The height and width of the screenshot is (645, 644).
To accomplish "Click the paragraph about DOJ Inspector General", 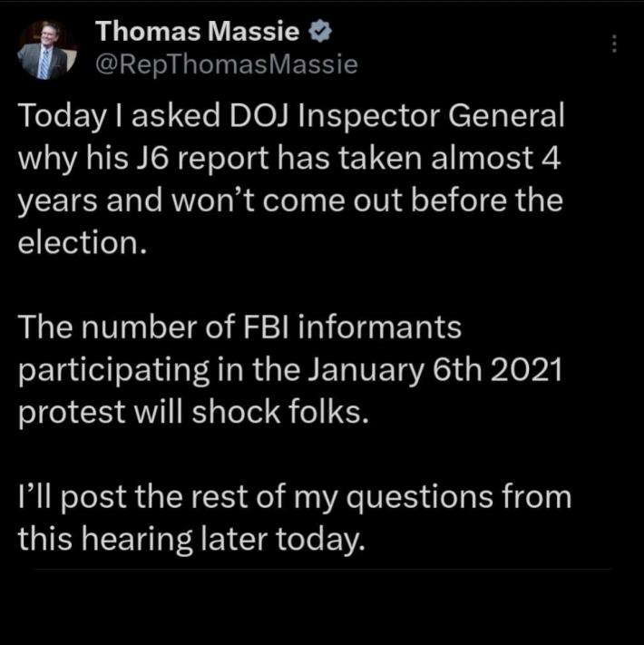I will [x=291, y=180].
